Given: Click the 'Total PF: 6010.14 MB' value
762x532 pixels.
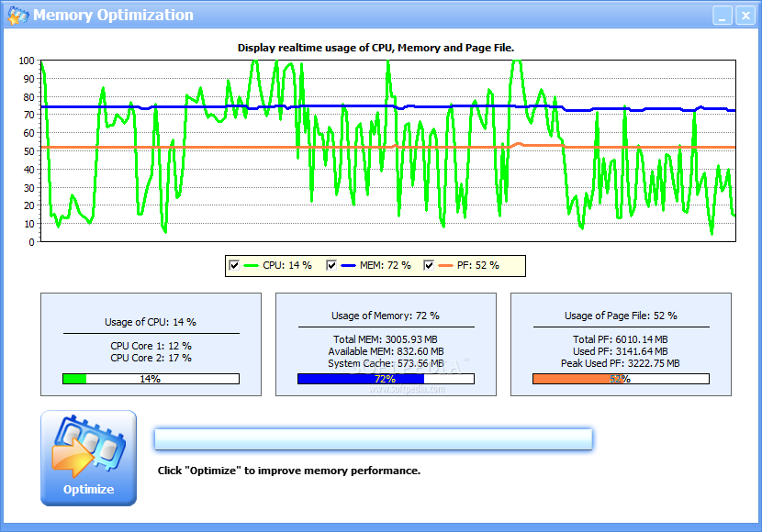Looking at the screenshot, I should click(620, 339).
